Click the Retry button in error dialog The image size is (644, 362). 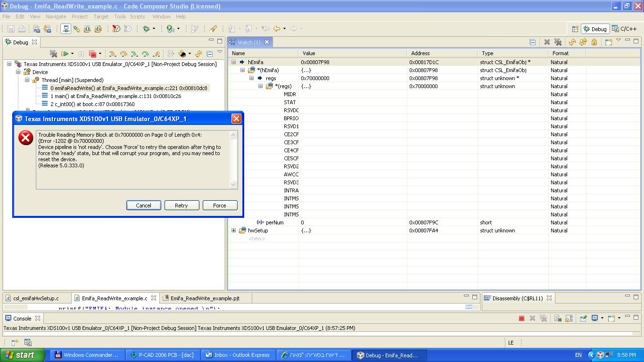[182, 206]
